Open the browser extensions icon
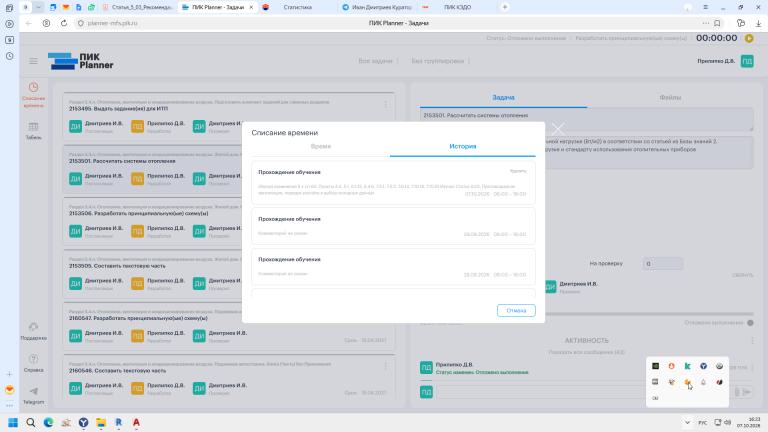 tap(741, 23)
